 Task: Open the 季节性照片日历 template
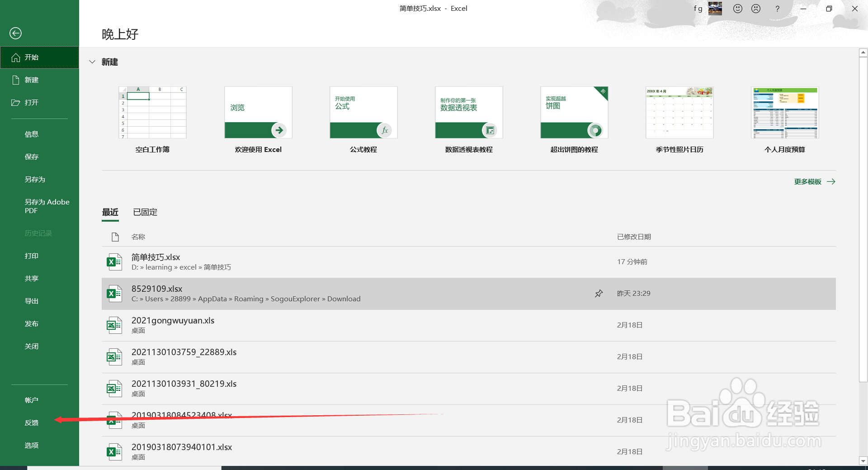point(679,120)
